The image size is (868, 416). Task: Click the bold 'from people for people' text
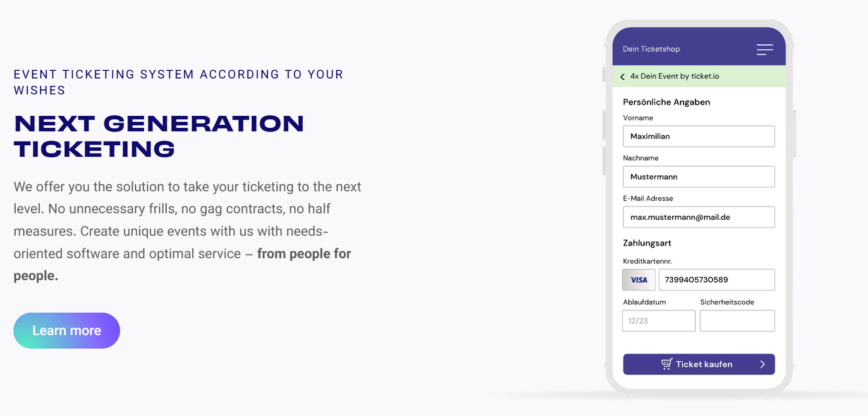click(x=304, y=254)
